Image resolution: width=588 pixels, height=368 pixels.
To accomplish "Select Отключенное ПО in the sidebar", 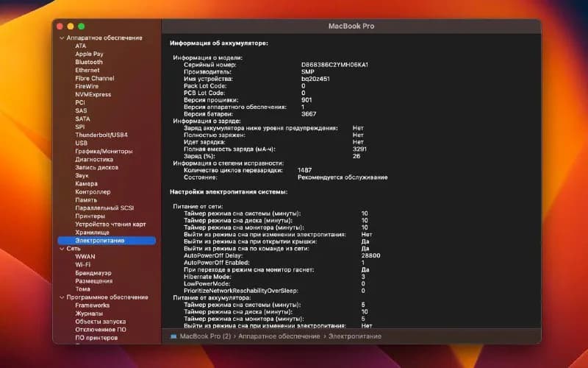I will [101, 330].
